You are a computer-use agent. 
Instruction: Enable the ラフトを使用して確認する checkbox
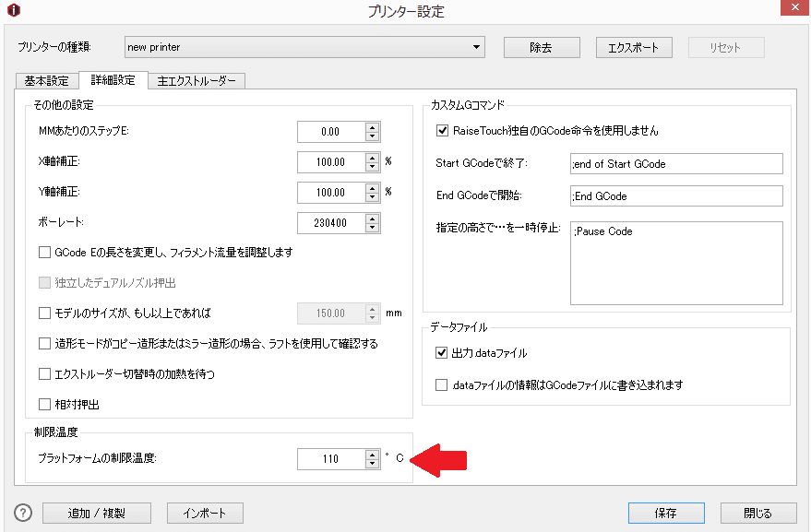(x=45, y=344)
